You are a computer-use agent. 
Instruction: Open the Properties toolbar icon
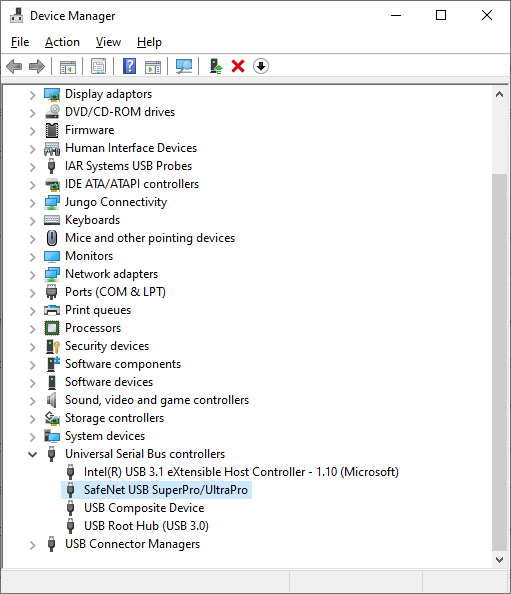point(98,67)
